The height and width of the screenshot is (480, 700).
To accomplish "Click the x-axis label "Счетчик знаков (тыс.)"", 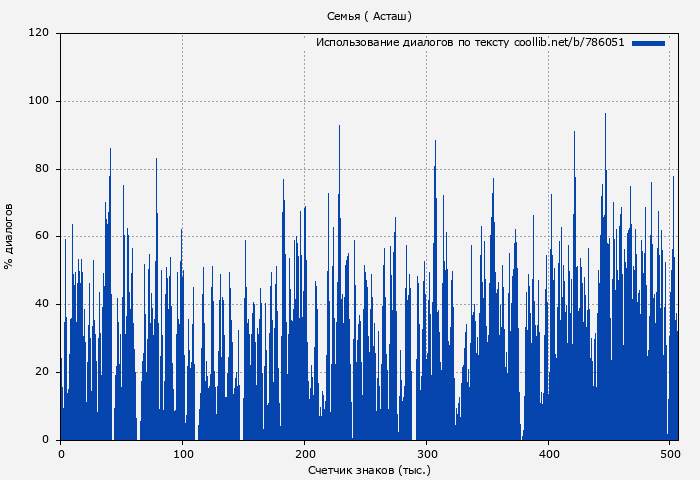I will [x=369, y=469].
